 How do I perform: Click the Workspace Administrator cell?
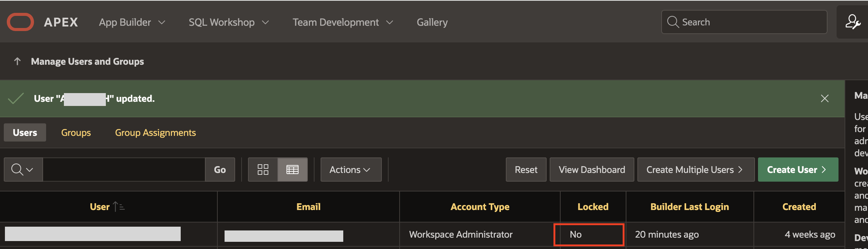pos(460,234)
